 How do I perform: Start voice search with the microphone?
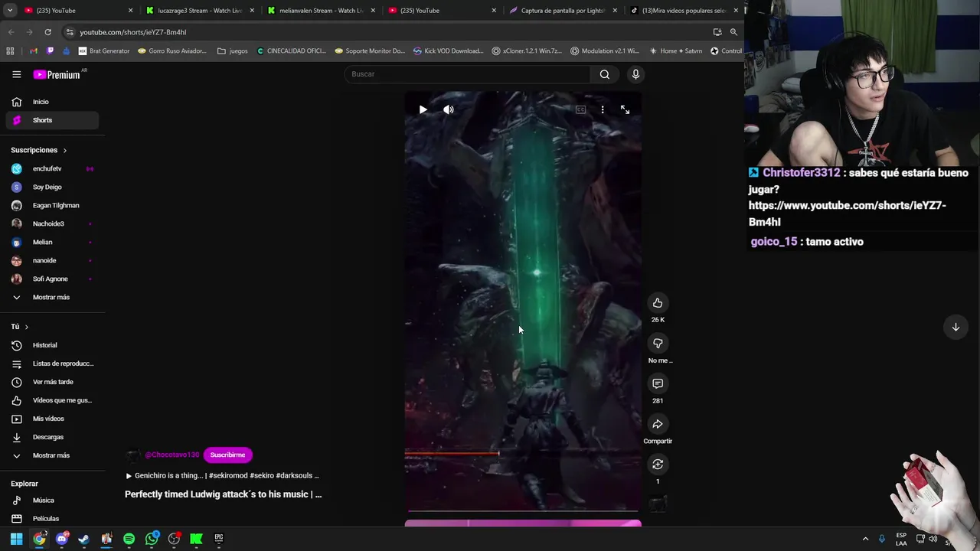point(635,74)
